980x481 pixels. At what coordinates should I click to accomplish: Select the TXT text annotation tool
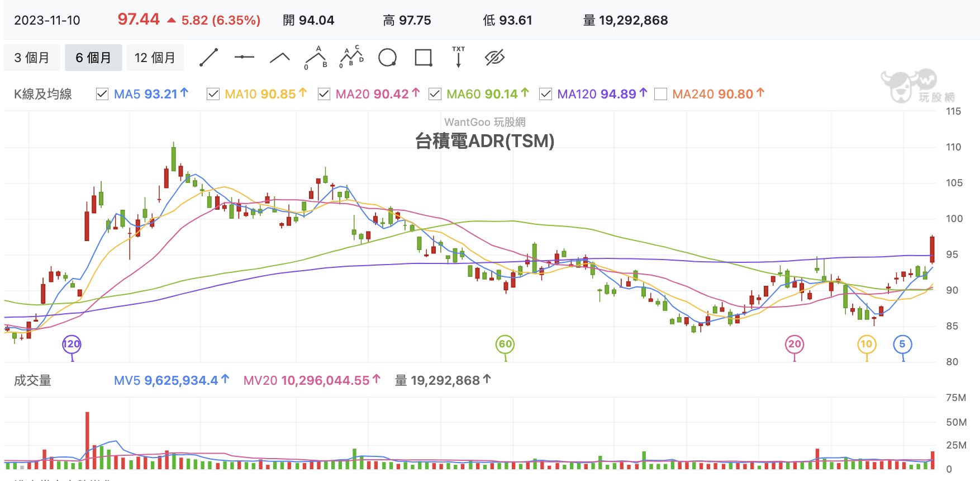tap(459, 57)
